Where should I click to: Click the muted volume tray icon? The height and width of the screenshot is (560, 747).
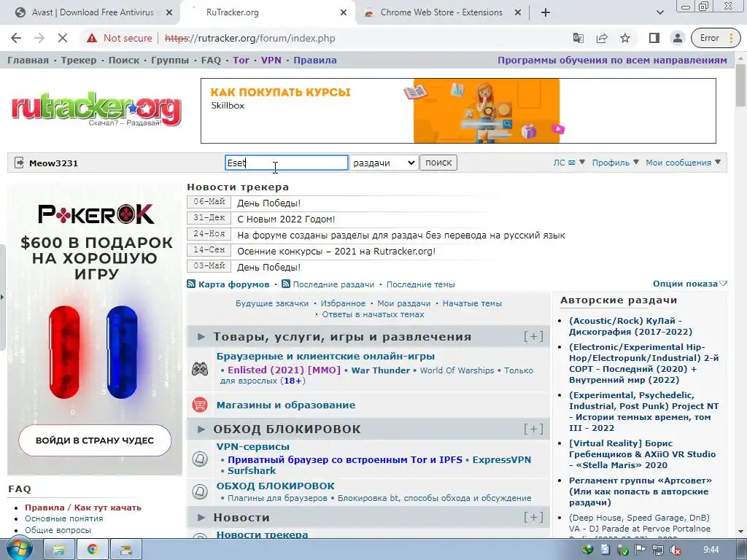[x=675, y=550]
